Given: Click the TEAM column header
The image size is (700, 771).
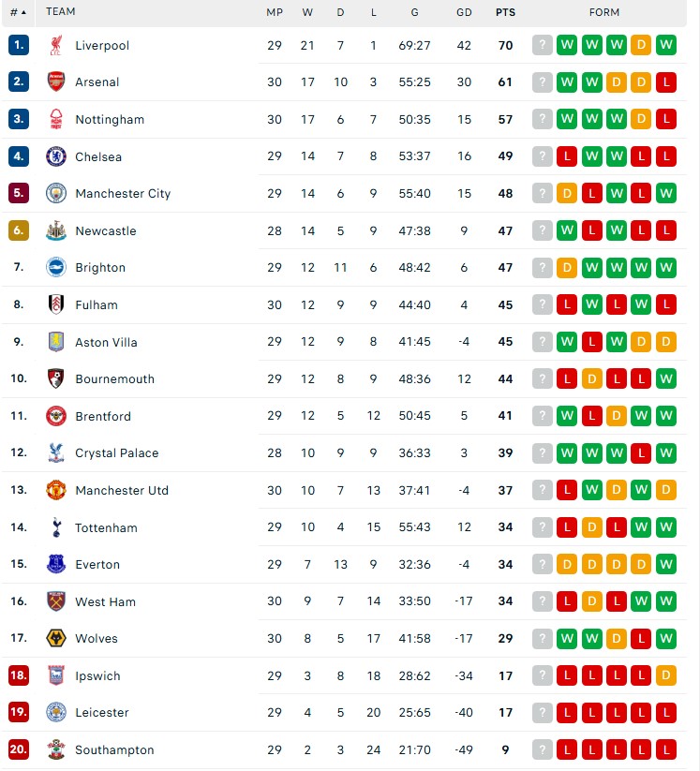Looking at the screenshot, I should (61, 11).
